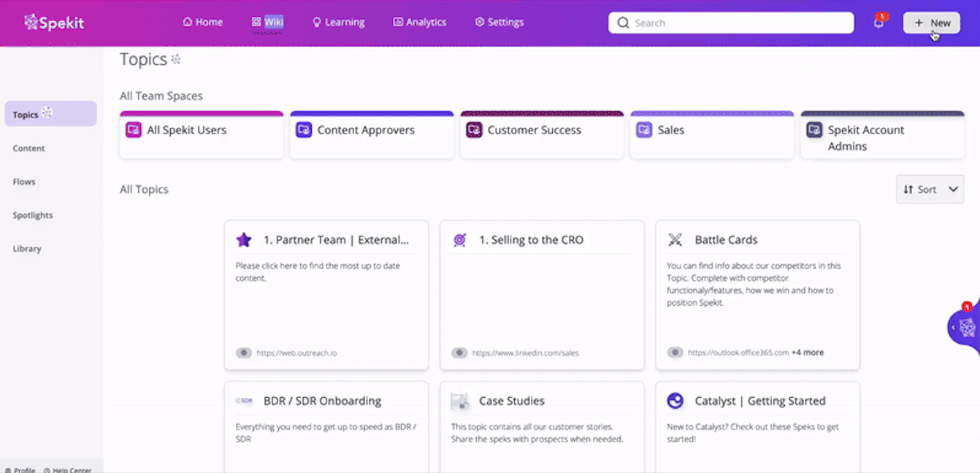This screenshot has height=473, width=980.
Task: Click the sparkle icon beside Topics heading
Action: [176, 59]
